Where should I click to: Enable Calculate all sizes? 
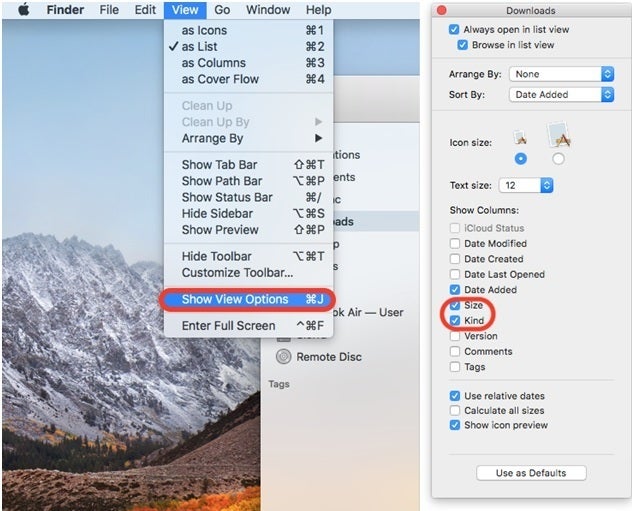pos(455,410)
